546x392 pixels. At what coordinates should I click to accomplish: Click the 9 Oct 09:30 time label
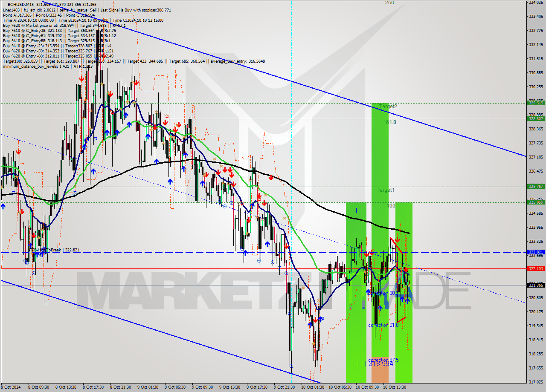203,387
